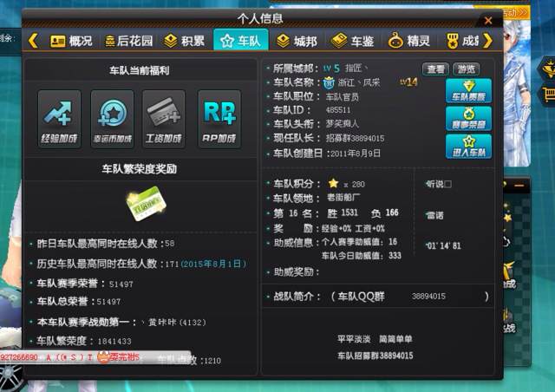Screen dimensions: 555x392
Task: Click team title 梦笑痴人
Action: [342, 124]
